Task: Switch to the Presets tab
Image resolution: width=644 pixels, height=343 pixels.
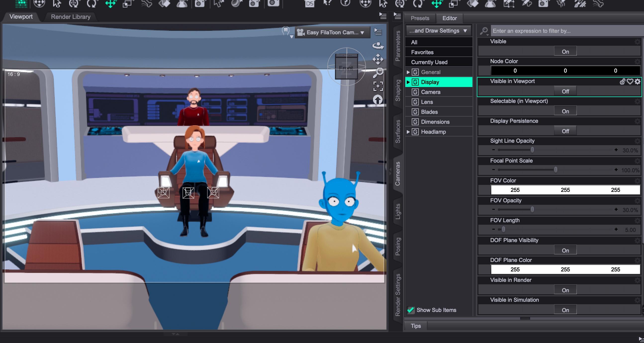Action: tap(420, 18)
